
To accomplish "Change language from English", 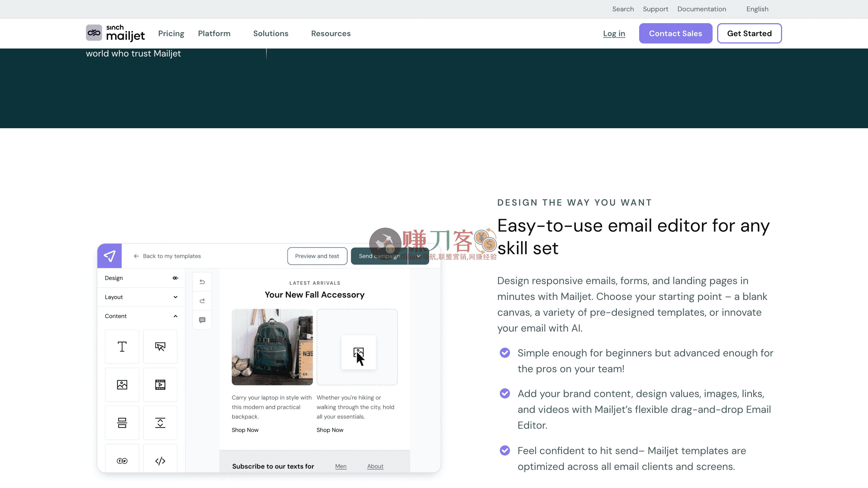I will (x=757, y=9).
